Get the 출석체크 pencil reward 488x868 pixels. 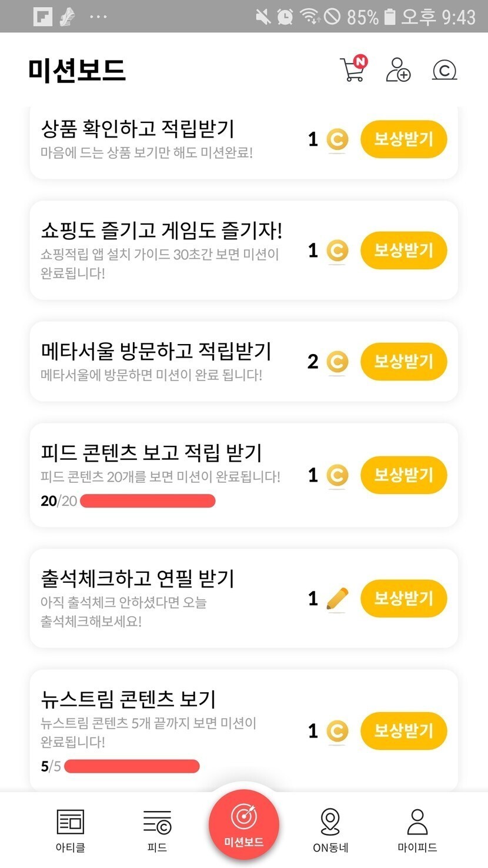point(403,599)
